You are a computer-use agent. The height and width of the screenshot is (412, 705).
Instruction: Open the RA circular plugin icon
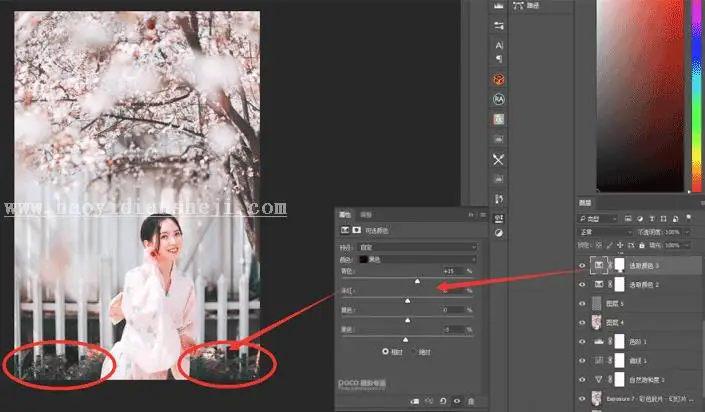click(x=499, y=99)
